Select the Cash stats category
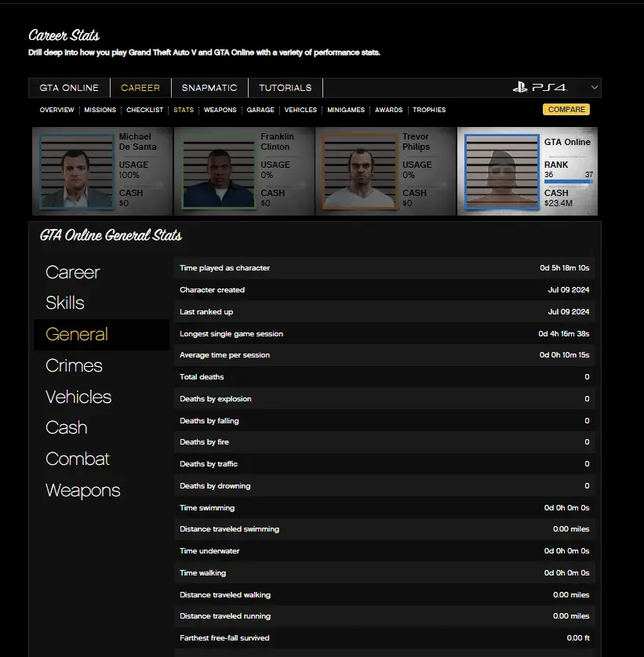The image size is (644, 657). pyautogui.click(x=67, y=428)
